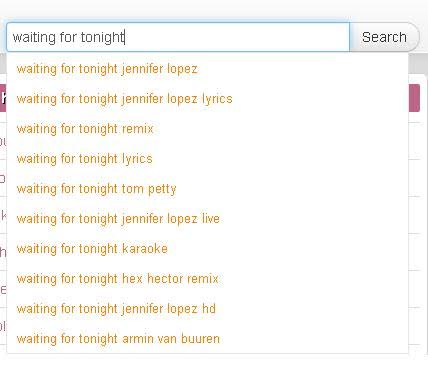Select 'waiting for tonight jennifer lopez hd'
The width and height of the screenshot is (428, 369).
207,309
